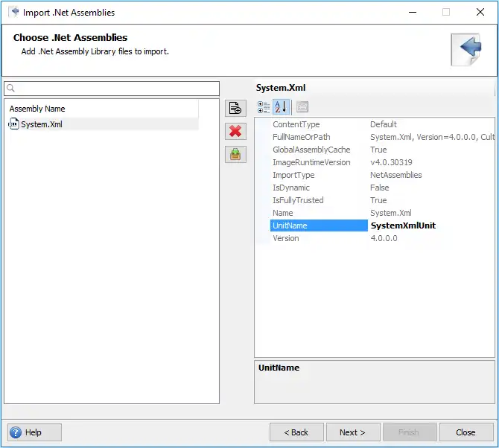Click the System.Xml heading above property grid

[x=281, y=88]
